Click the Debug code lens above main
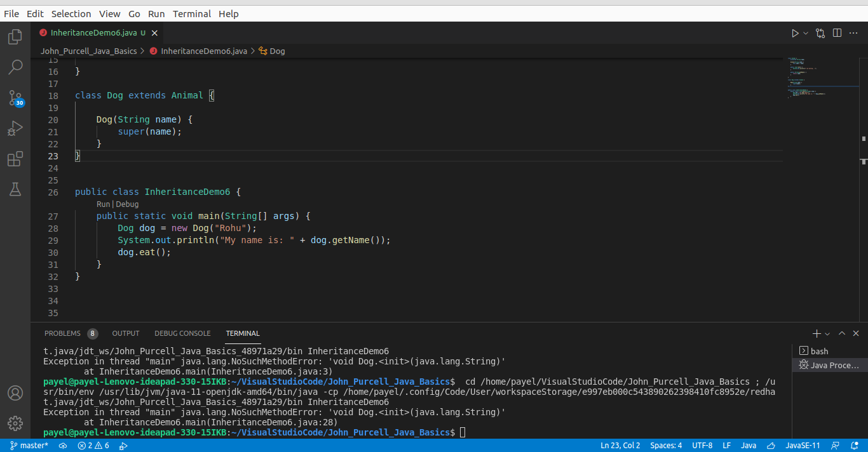The image size is (868, 452). [127, 204]
